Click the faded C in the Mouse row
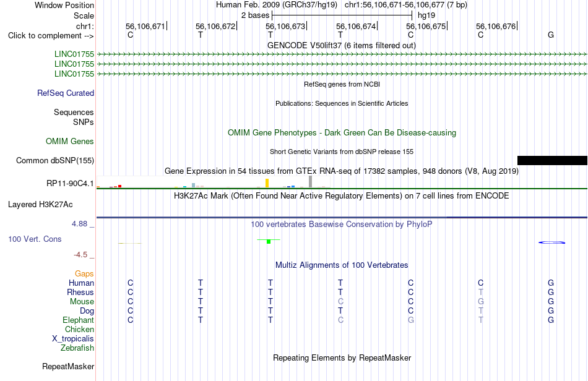This screenshot has width=588, height=381. coord(340,302)
